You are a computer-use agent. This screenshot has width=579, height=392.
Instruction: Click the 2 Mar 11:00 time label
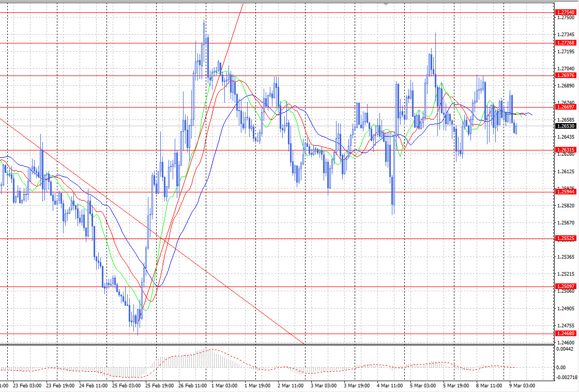pyautogui.click(x=290, y=386)
